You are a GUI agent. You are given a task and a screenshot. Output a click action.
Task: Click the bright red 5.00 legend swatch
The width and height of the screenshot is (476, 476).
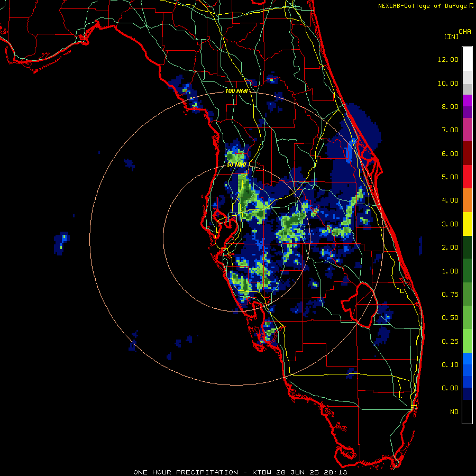tap(467, 177)
